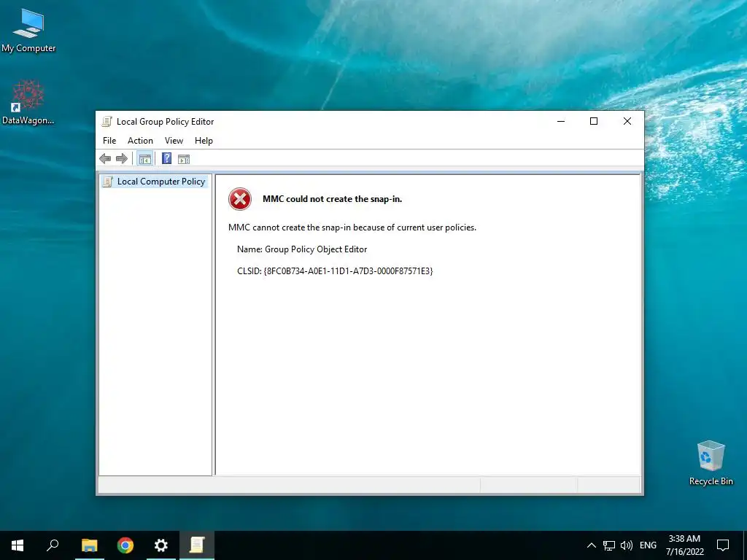Toggle Show/Hide Action Pane toolbar icon
Image resolution: width=747 pixels, height=560 pixels.
point(184,159)
